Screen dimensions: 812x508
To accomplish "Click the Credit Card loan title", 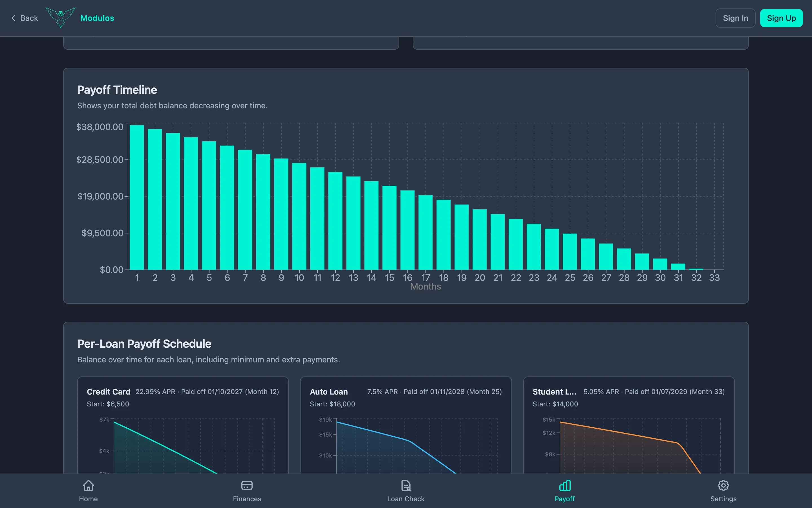I will click(x=109, y=392).
